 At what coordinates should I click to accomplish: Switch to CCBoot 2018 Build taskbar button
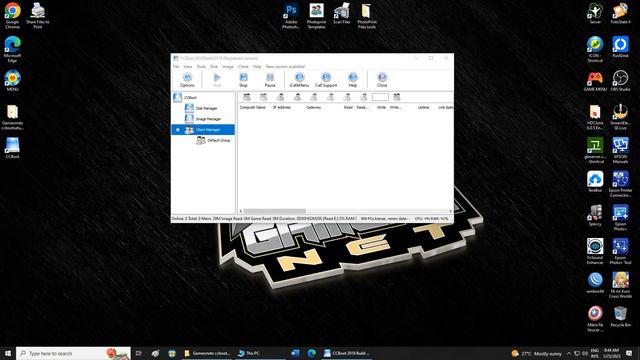point(347,353)
